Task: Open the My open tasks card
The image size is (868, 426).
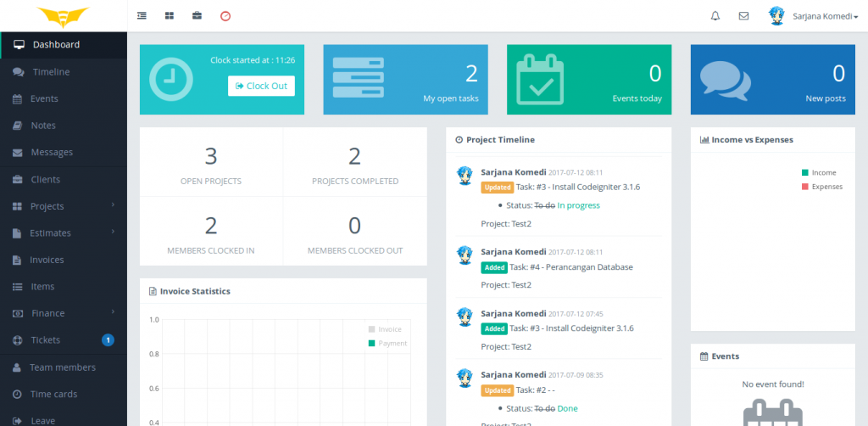Action: [406, 80]
